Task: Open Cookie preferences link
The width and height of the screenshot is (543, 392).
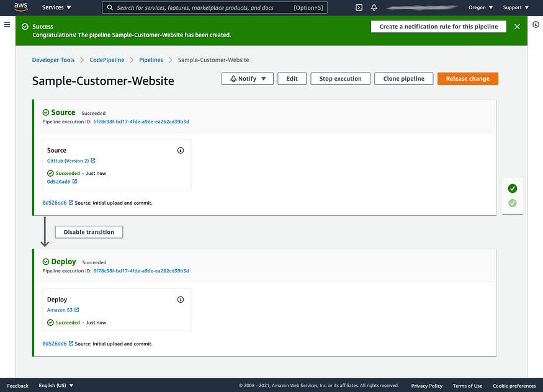Action: [x=514, y=386]
